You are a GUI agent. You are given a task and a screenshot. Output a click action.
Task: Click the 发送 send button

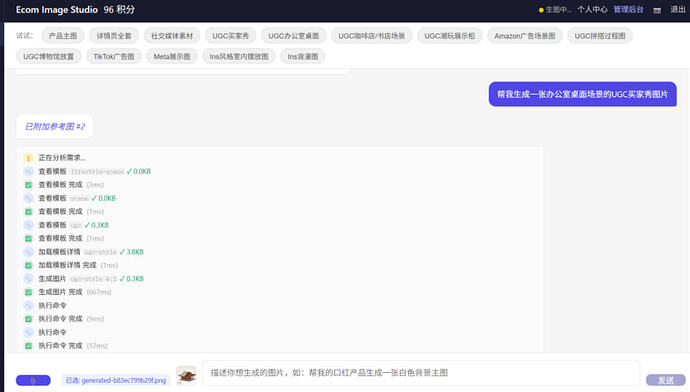tap(665, 380)
